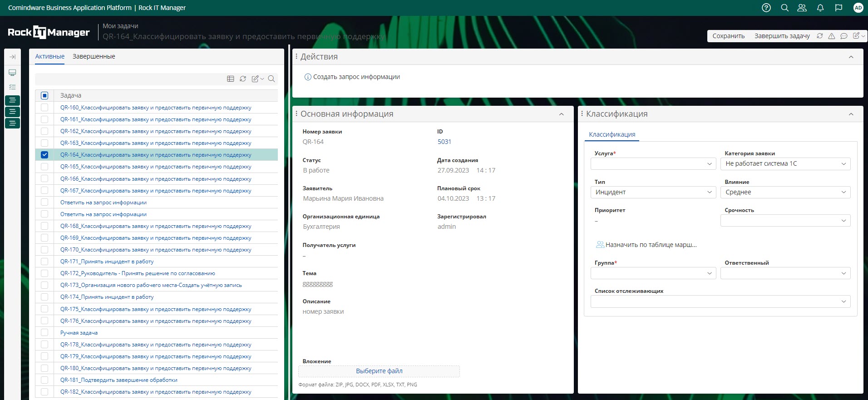Click the Сохранить button
868x400 pixels.
point(728,36)
